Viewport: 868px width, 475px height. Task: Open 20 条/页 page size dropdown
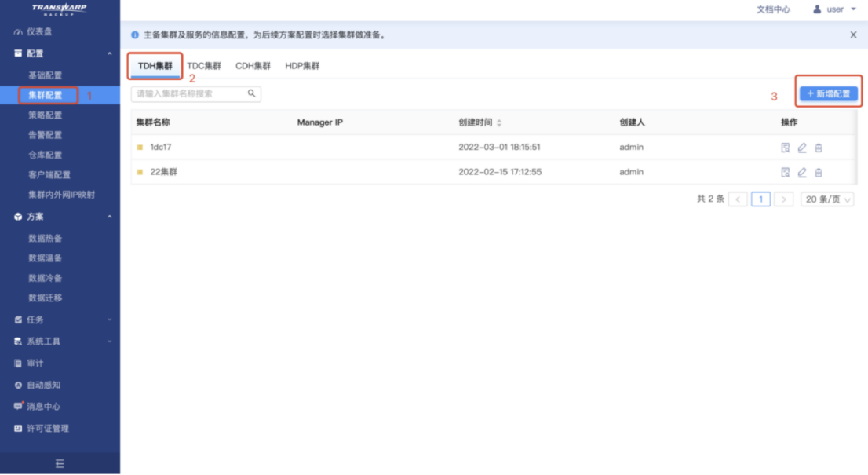tap(827, 199)
